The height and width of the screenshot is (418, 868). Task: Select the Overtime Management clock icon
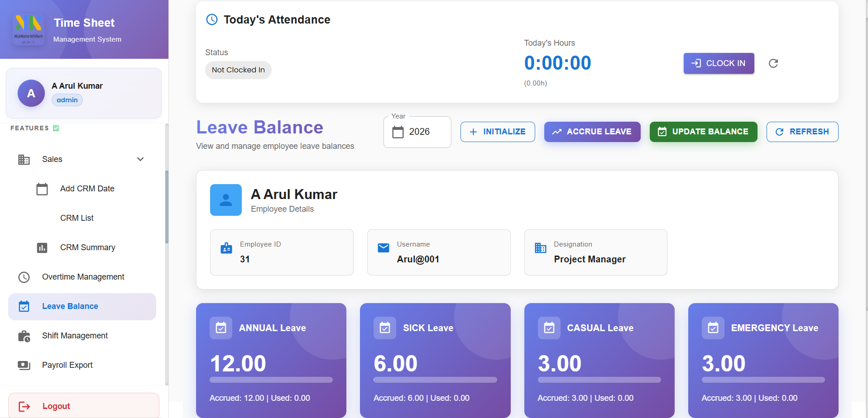tap(24, 277)
